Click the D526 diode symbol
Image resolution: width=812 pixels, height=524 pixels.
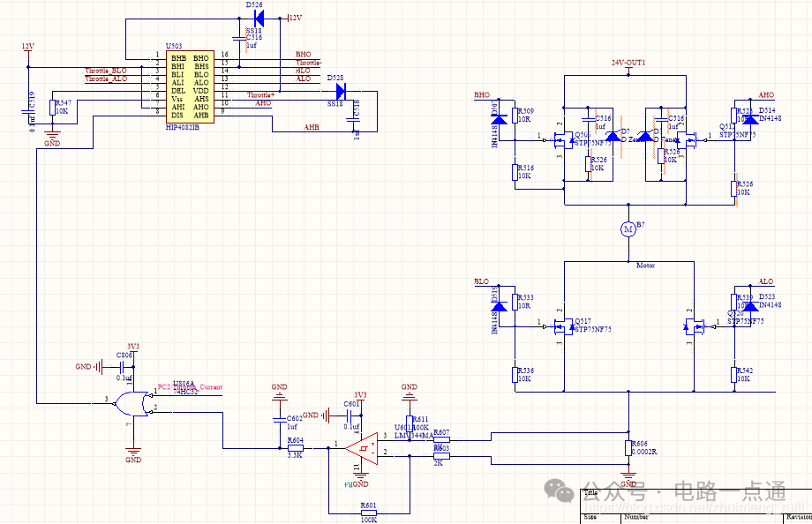click(259, 19)
